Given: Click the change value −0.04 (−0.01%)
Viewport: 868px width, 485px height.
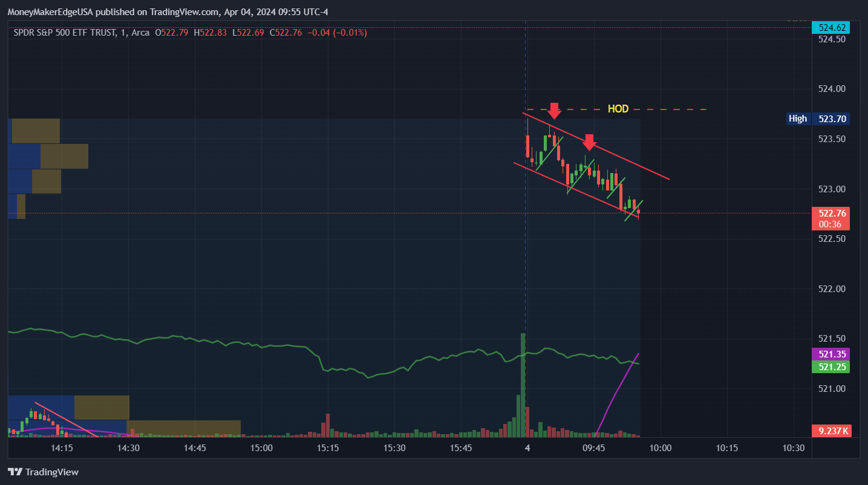Looking at the screenshot, I should 337,33.
